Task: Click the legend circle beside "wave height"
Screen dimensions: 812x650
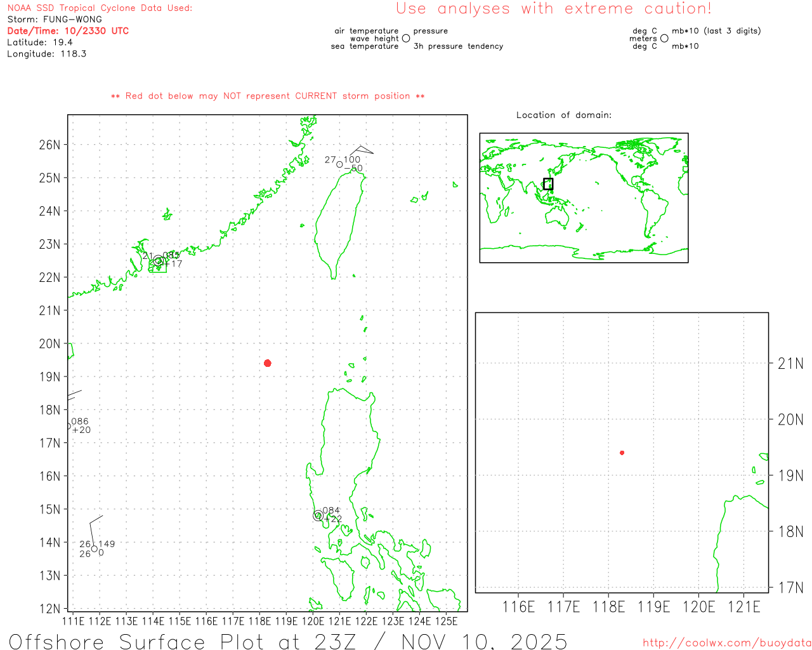Action: tap(406, 39)
